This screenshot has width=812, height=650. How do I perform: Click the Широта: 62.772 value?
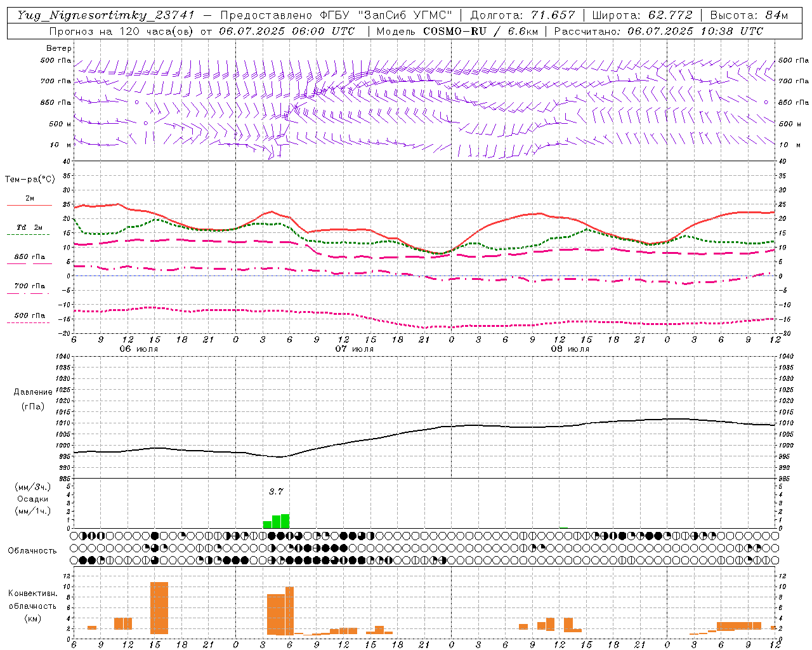point(642,15)
